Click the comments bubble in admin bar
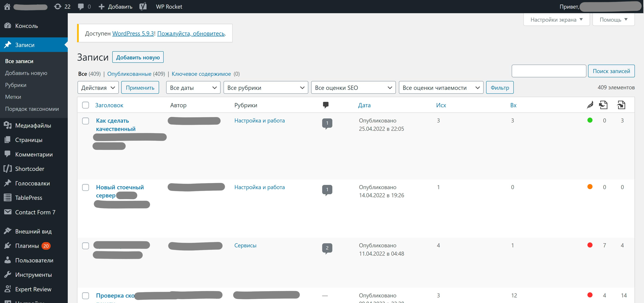 81,6
